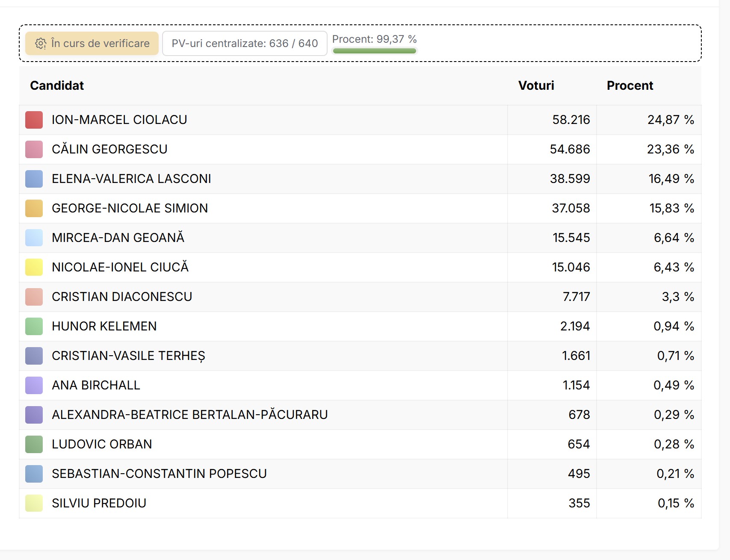Screen dimensions: 730x560
Task: Click the red swatch for Ion-Marcel Ciolacu
Action: point(34,120)
